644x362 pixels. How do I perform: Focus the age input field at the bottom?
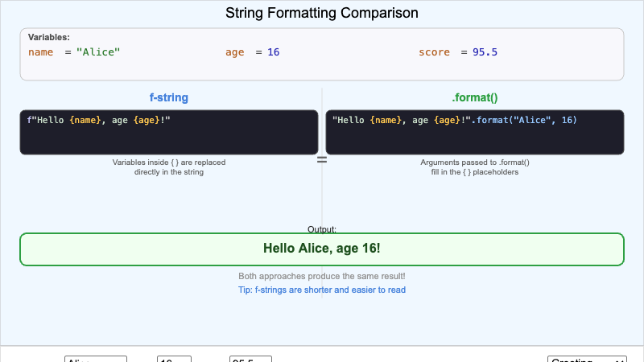174,360
